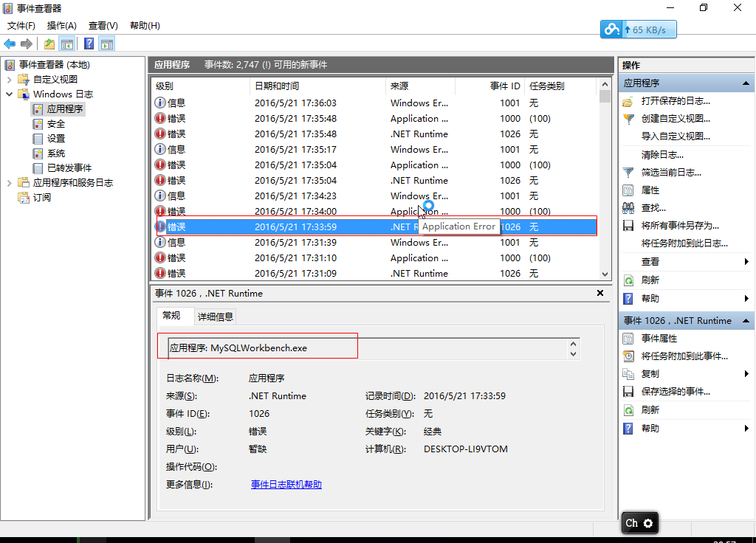Select the 安全 log in tree
Viewport: 756px width, 543px height.
pos(55,124)
